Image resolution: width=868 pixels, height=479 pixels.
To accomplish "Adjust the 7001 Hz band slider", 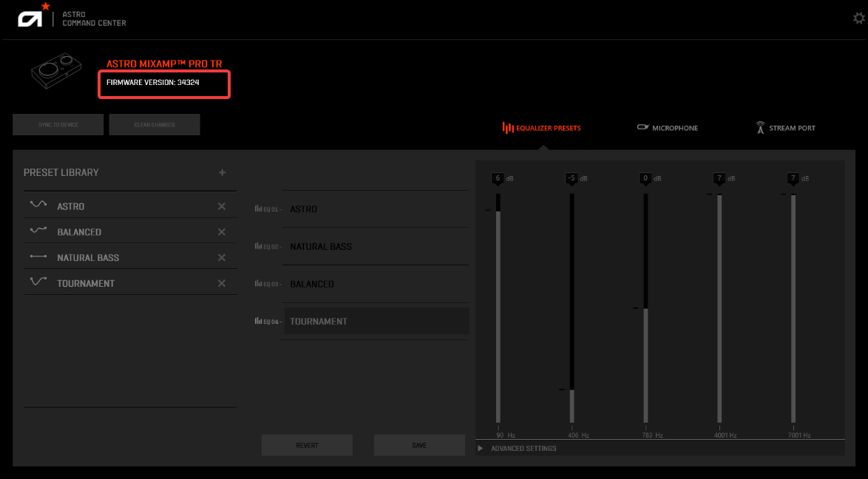I will pos(793,308).
